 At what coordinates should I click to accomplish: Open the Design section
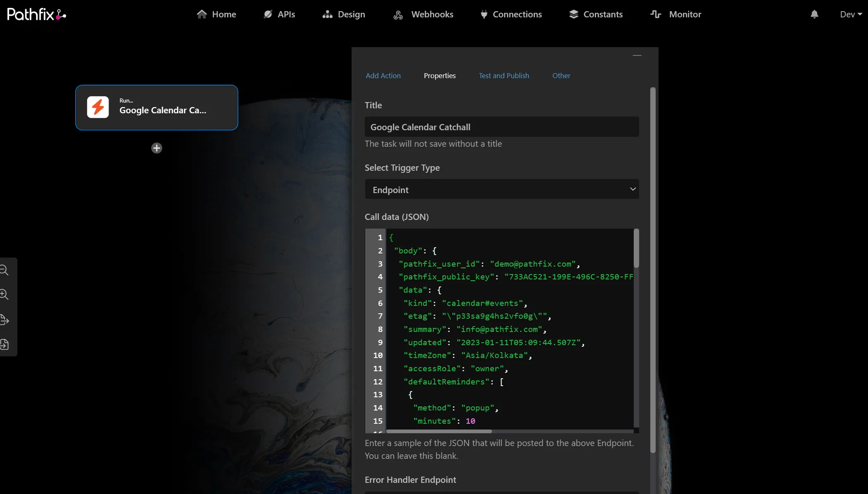[344, 14]
